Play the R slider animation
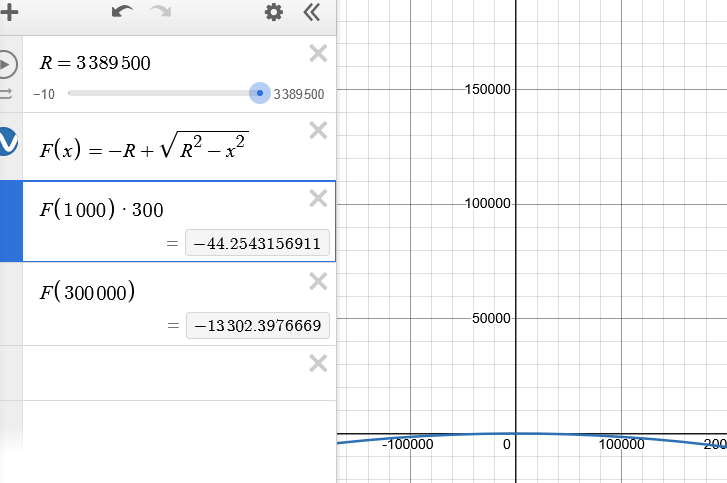 coord(6,64)
